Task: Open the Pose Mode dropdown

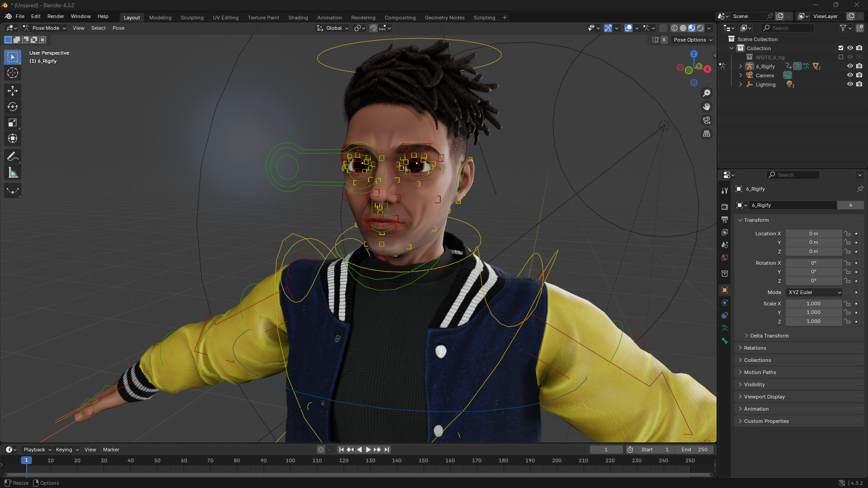Action: tap(44, 28)
